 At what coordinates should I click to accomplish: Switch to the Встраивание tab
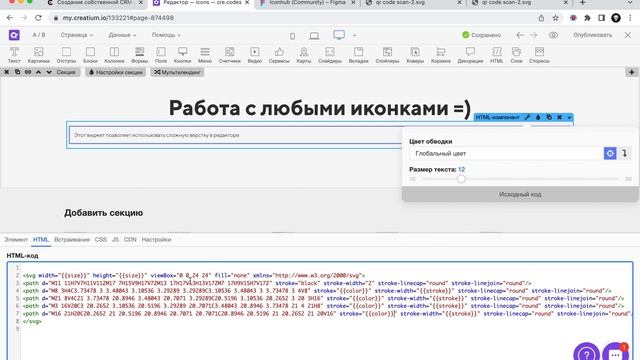pos(72,240)
